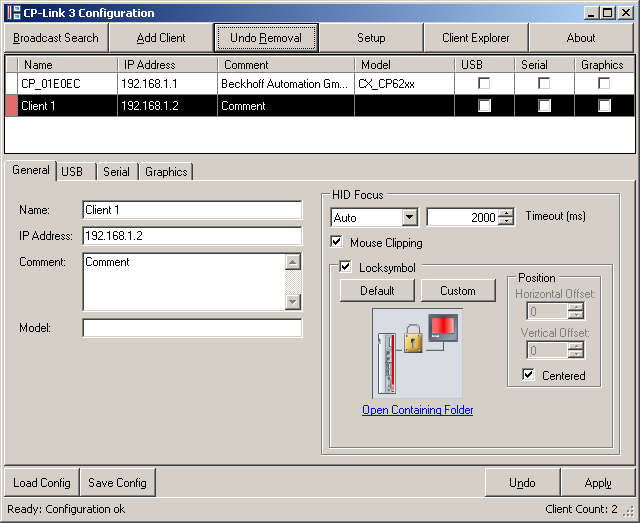Screen dimensions: 640x523
Task: Click the Beckhoff Automation comment cell
Action: pos(286,84)
